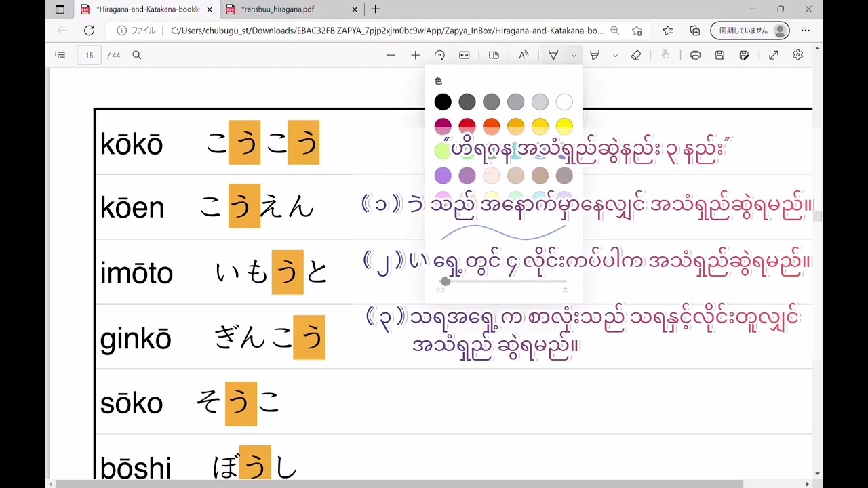Expand the Highlight color options arrow
Image resolution: width=868 pixels, height=488 pixels.
(x=615, y=55)
